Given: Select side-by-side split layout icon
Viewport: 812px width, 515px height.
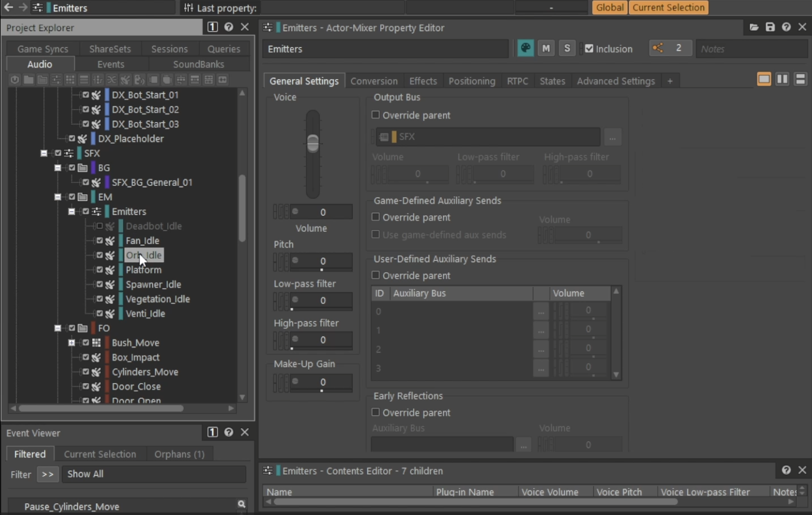Looking at the screenshot, I should (x=782, y=79).
